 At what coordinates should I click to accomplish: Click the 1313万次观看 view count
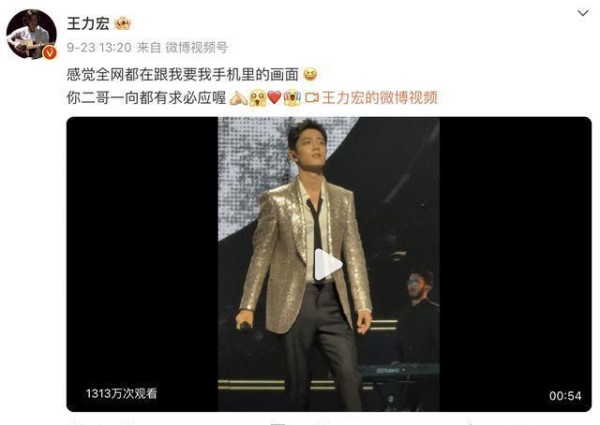[121, 394]
